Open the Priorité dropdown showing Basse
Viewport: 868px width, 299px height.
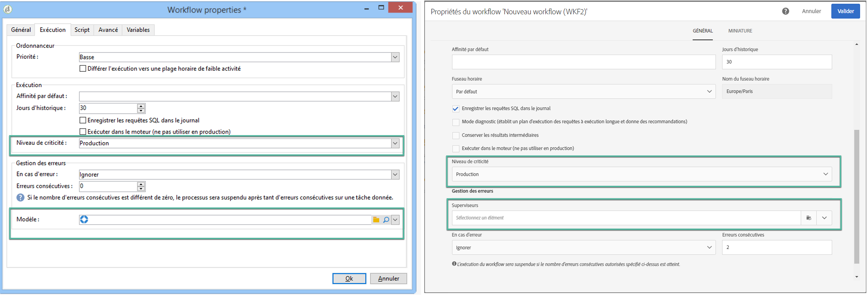(x=395, y=57)
